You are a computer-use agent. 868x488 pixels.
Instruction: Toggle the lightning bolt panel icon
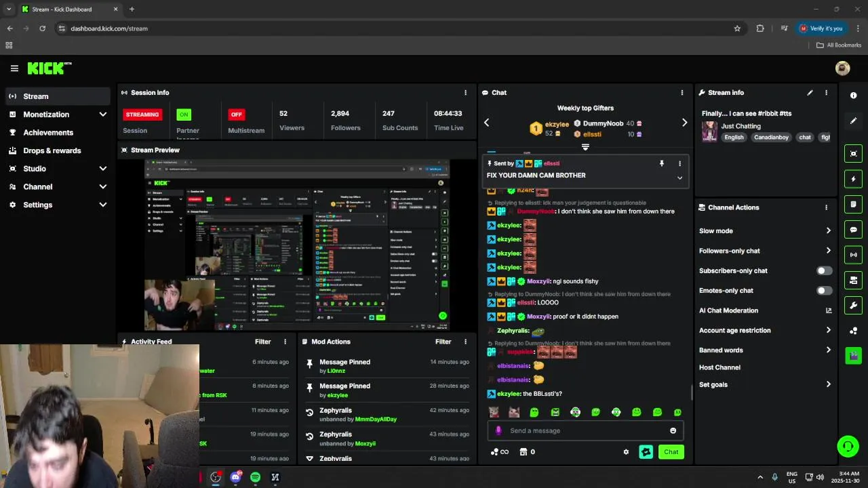click(854, 179)
